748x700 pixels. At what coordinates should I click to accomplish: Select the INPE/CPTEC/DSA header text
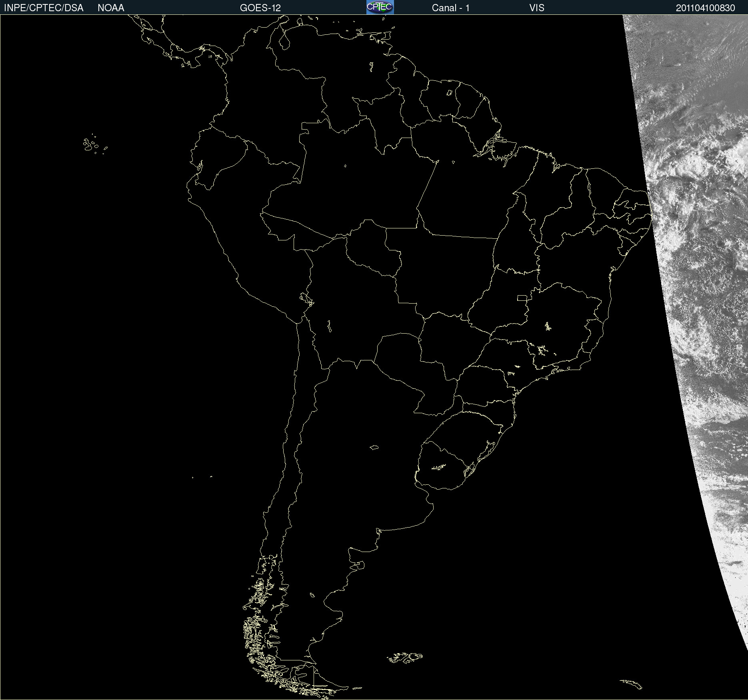click(x=44, y=8)
